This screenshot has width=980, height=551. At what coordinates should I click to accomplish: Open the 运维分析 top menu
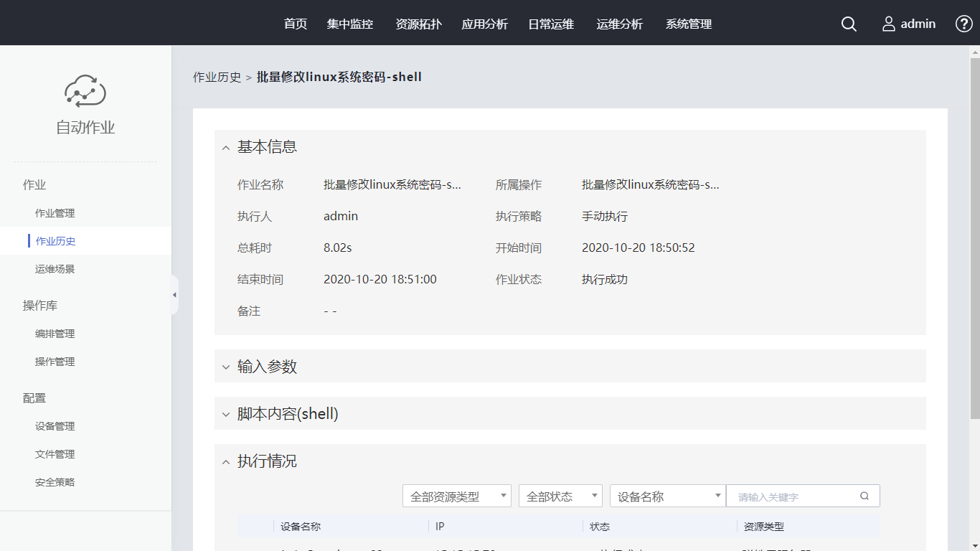tap(620, 24)
